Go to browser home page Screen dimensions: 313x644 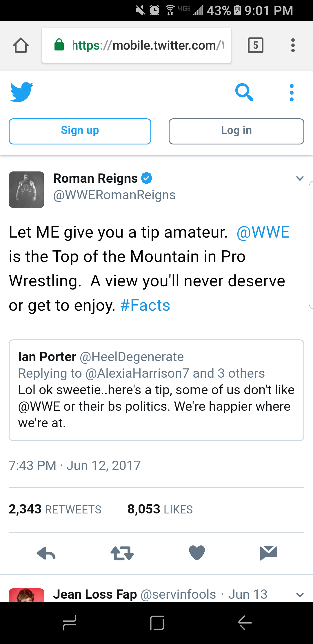click(21, 46)
